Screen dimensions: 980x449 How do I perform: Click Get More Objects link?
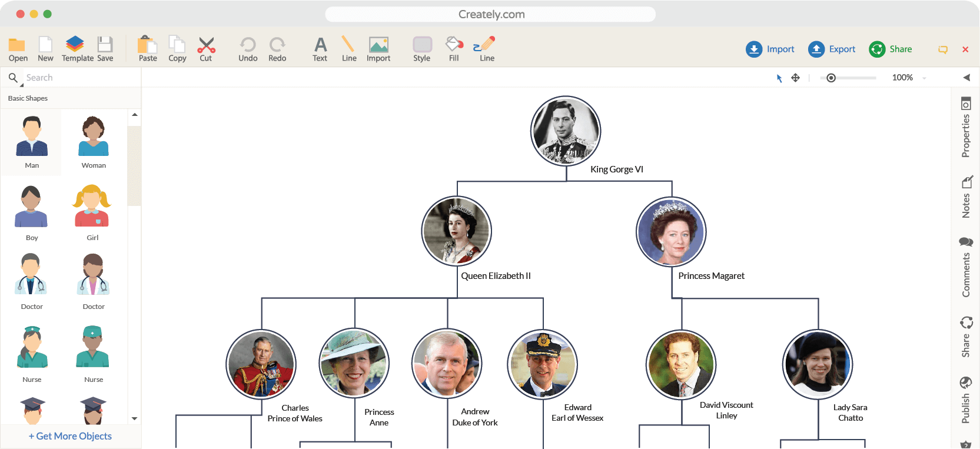click(70, 436)
